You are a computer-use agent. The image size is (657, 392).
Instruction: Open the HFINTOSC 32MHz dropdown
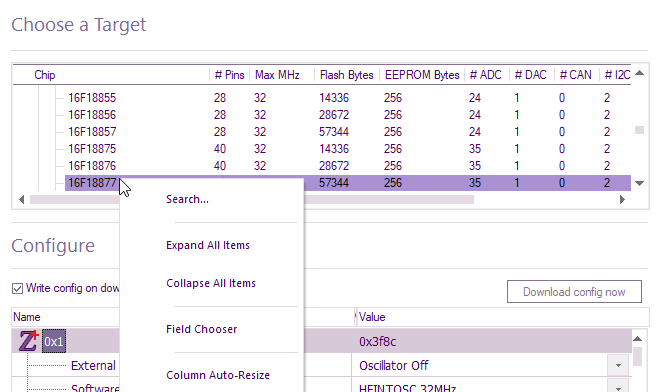[618, 387]
